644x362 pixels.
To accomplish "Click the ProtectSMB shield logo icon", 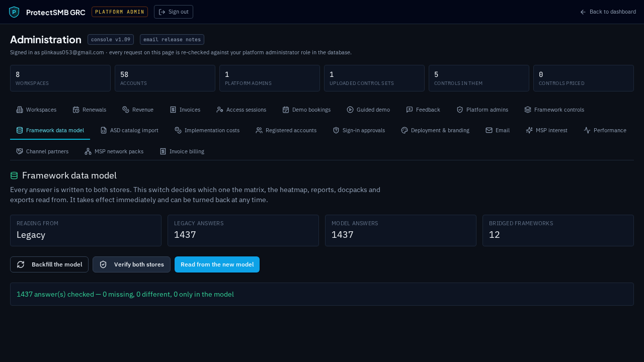I will [14, 12].
